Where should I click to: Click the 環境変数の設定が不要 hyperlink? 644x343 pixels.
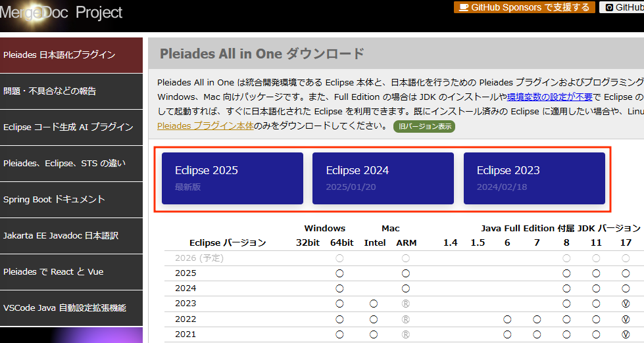pyautogui.click(x=549, y=97)
